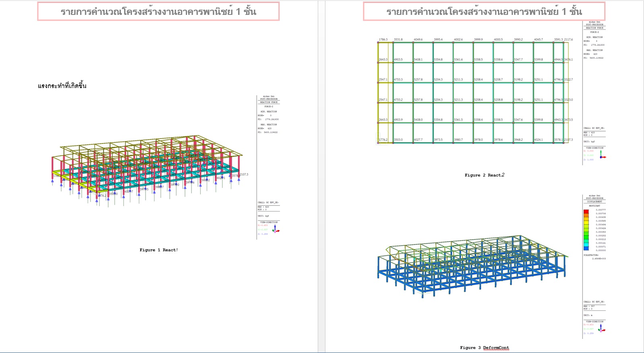The height and width of the screenshot is (353, 644).
Task: Click the view-direction axis icon in Figure 3
Action: tap(602, 328)
